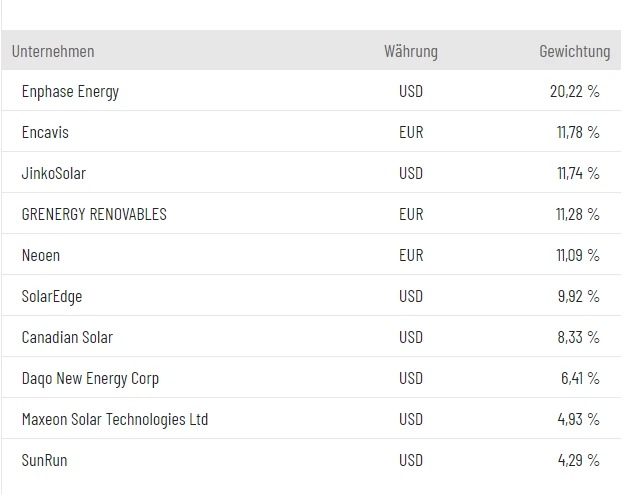Select the Encavis company row
637x494 pixels.
click(x=45, y=132)
